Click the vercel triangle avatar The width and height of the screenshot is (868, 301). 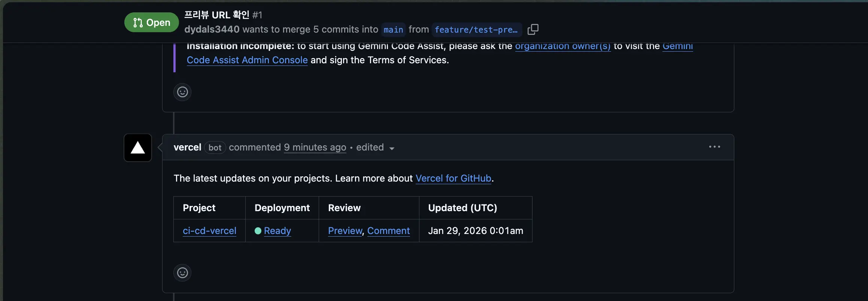point(138,148)
